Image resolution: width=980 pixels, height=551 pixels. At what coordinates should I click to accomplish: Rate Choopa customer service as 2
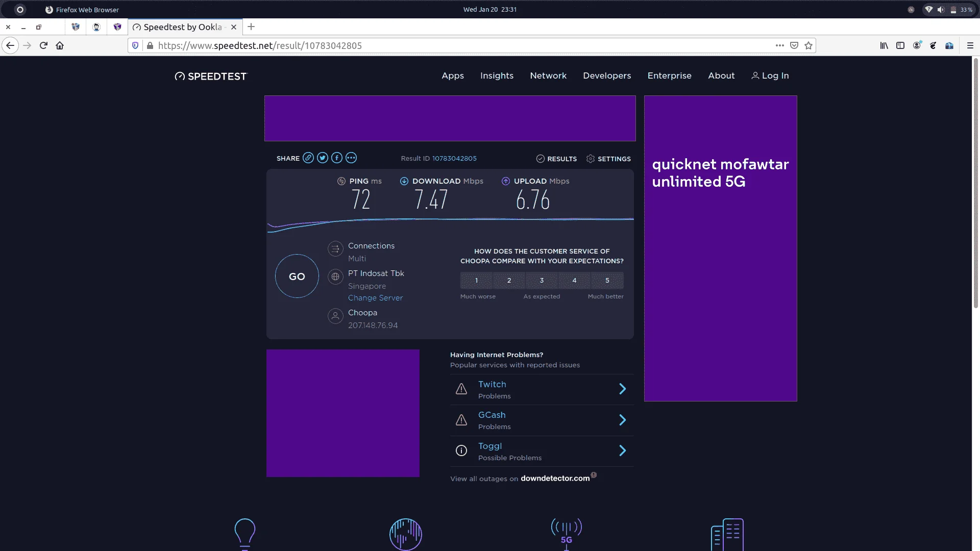click(x=509, y=281)
